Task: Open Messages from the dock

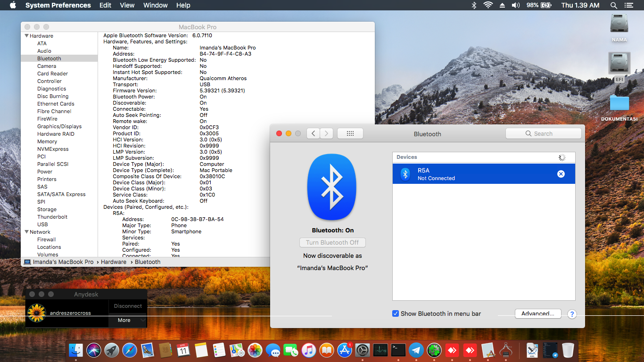Action: tap(273, 350)
